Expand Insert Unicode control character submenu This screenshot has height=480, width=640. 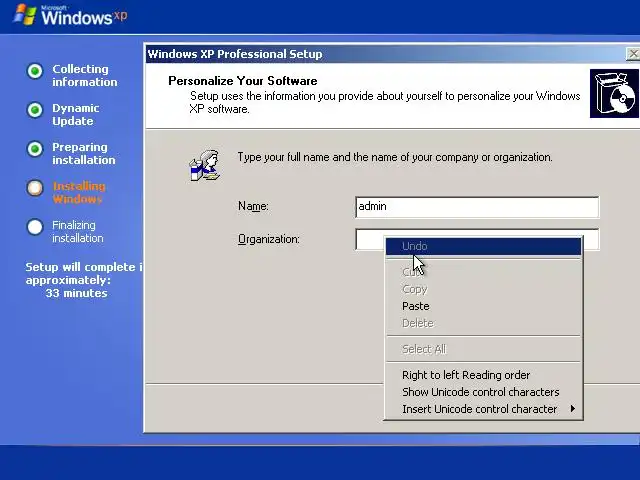[483, 409]
